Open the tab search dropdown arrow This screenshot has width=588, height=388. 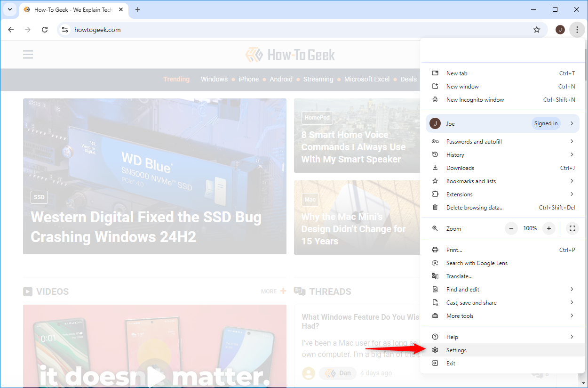(x=9, y=9)
